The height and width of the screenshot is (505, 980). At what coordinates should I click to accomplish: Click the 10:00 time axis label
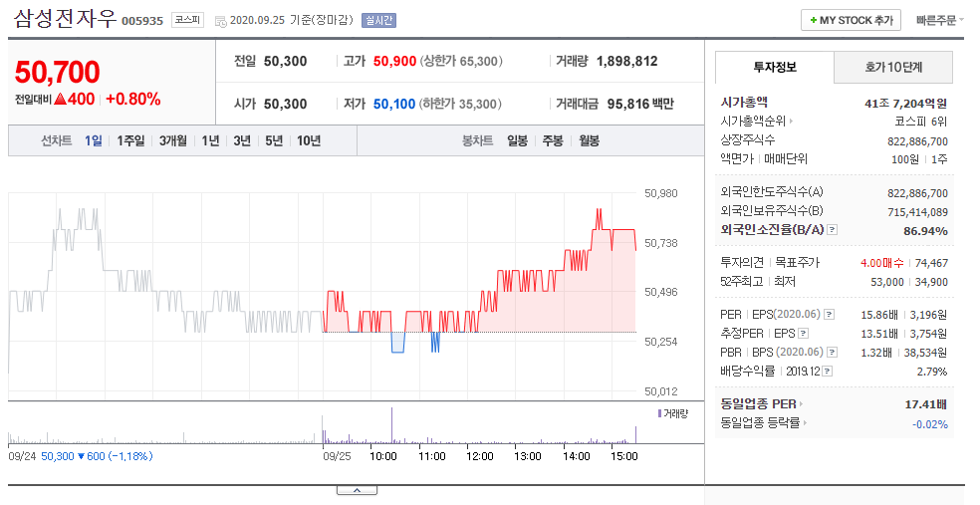tap(383, 456)
